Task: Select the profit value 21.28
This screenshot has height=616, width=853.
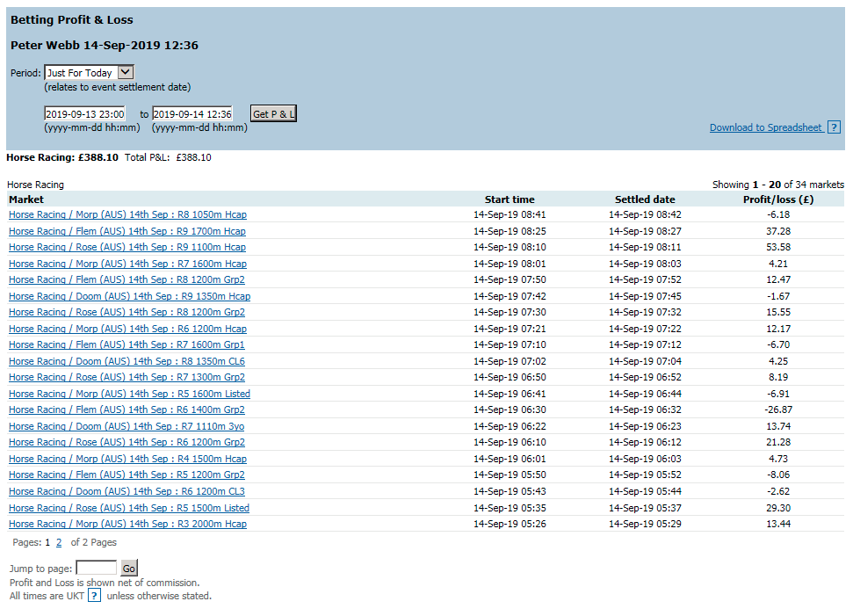Action: 778,442
